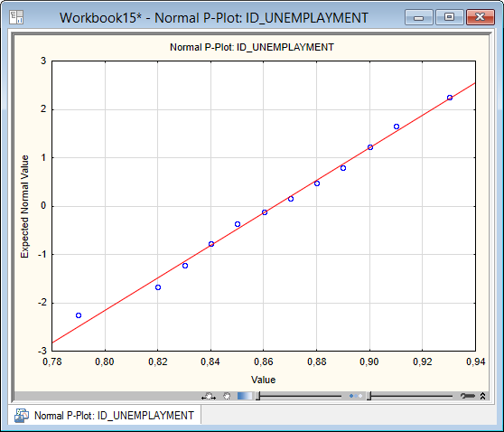Collapse the toolbar with double chevron
The height and width of the screenshot is (432, 504).
[x=482, y=396]
